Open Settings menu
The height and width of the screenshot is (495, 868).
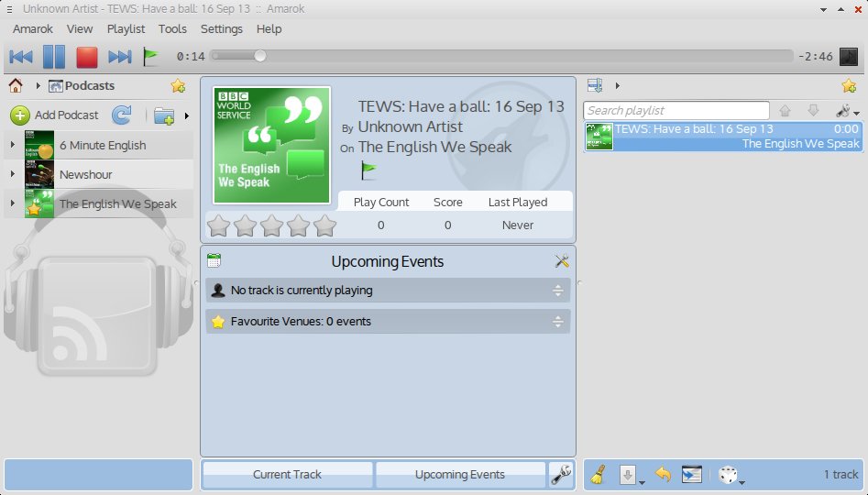pyautogui.click(x=222, y=28)
